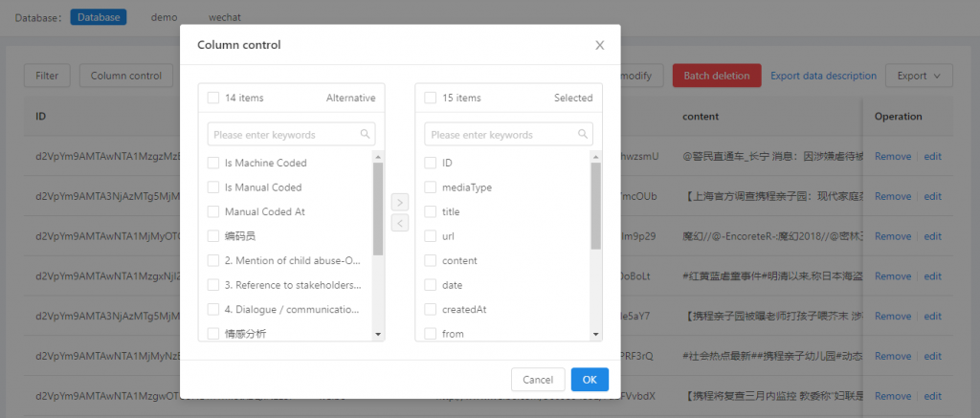Click search icon in Selected list
Viewport: 980px width, 418px height.
click(x=582, y=135)
